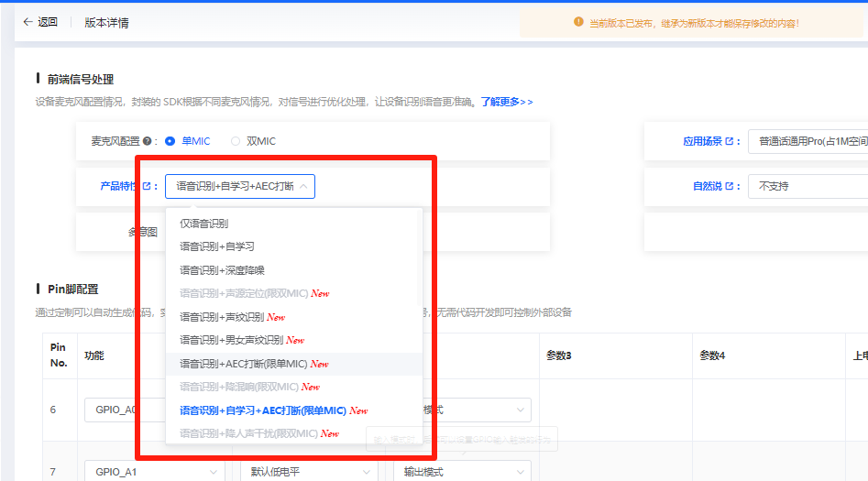
Task: Click the Pin No. column header
Action: pos(59,355)
